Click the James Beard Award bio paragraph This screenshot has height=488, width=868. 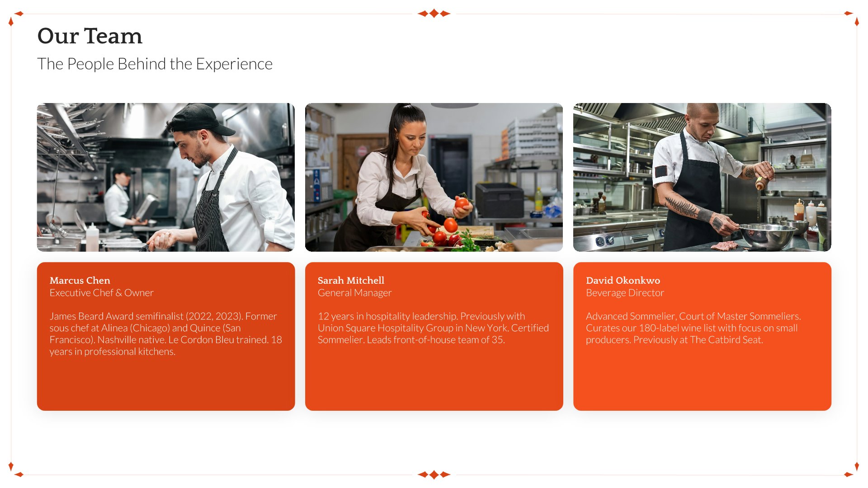pos(166,334)
